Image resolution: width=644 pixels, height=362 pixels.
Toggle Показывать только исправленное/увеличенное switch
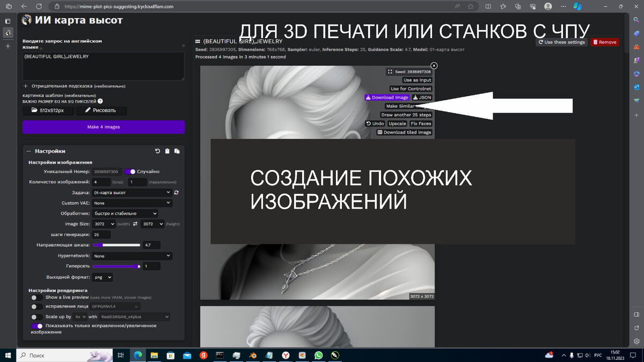click(x=36, y=326)
